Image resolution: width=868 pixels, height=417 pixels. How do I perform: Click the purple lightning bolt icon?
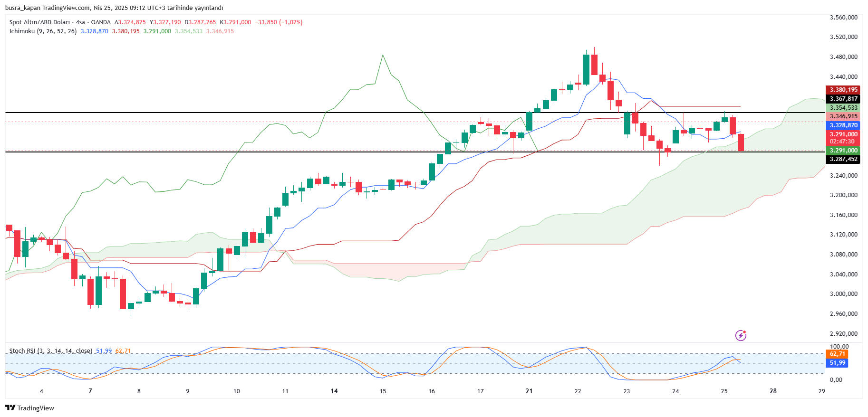741,335
